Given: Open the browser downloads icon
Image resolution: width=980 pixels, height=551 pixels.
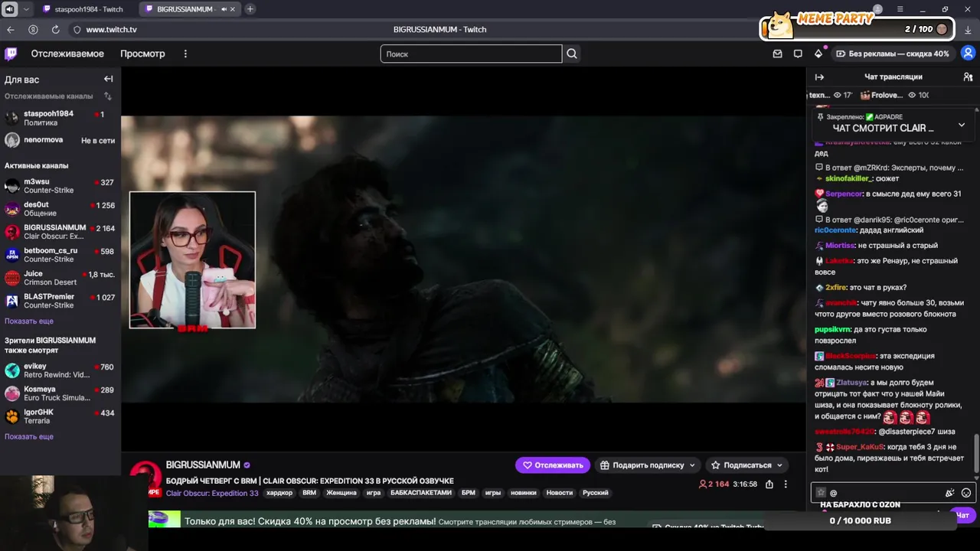Looking at the screenshot, I should pos(968,29).
